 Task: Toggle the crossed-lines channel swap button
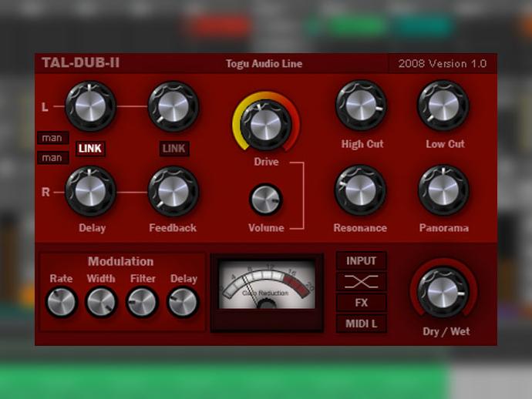click(x=362, y=282)
